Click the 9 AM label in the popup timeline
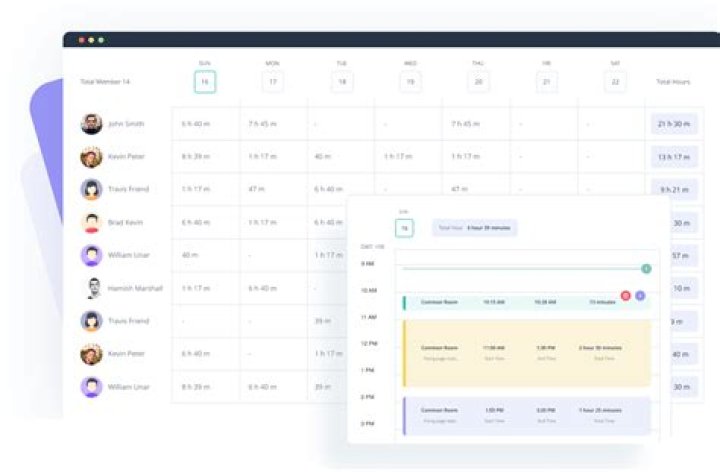Viewport: 720px width, 472px height. click(367, 264)
